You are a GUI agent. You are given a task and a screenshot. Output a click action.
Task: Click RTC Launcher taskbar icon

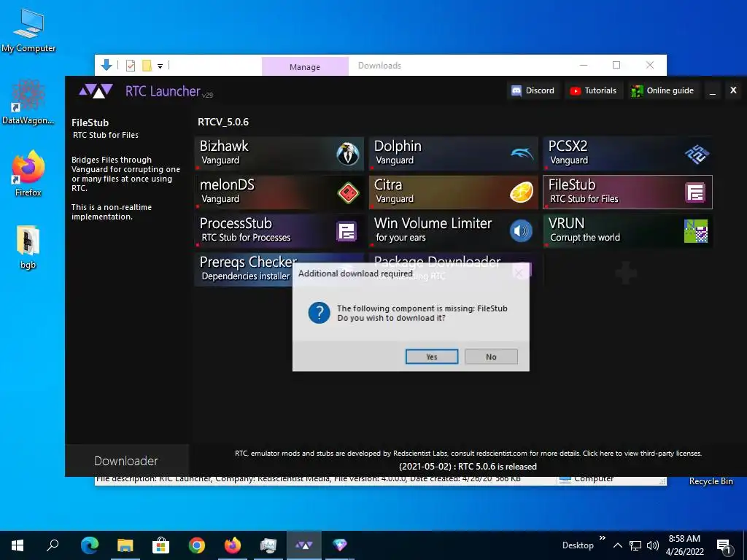[304, 545]
